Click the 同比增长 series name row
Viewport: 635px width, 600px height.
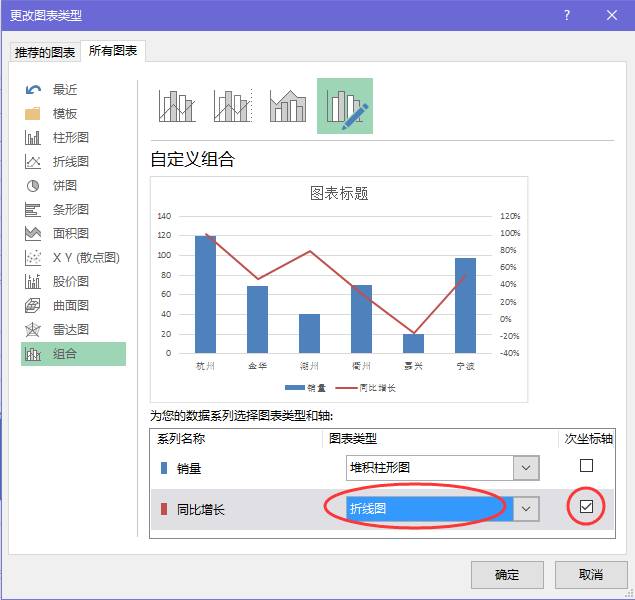click(200, 510)
